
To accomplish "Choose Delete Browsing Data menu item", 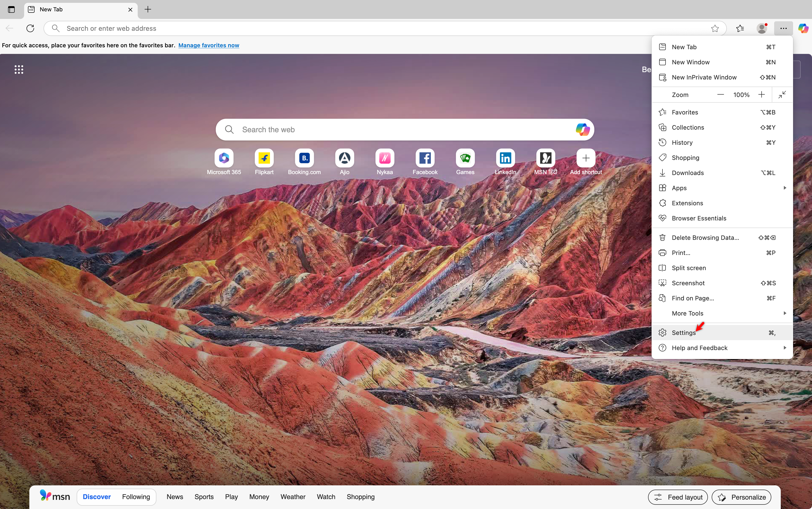I will pyautogui.click(x=705, y=238).
